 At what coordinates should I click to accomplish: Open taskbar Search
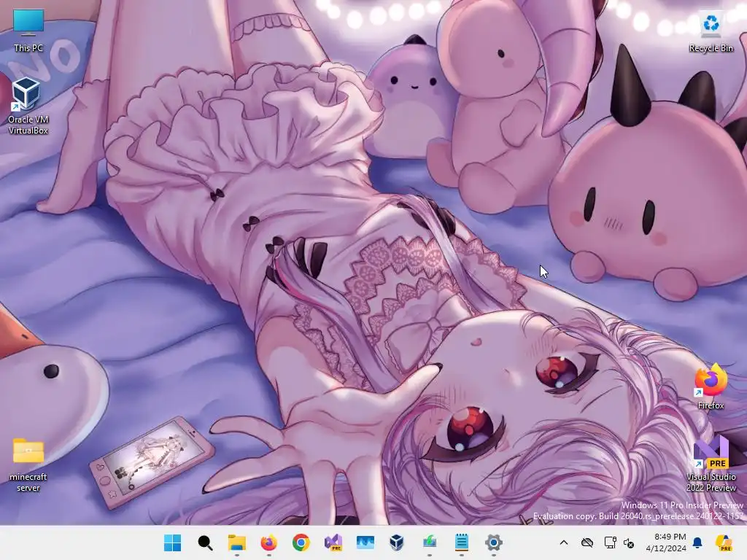[x=205, y=542]
